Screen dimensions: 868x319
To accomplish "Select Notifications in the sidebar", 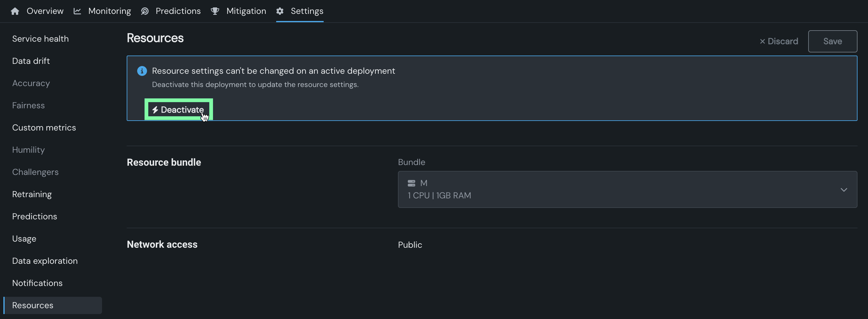I will [37, 283].
